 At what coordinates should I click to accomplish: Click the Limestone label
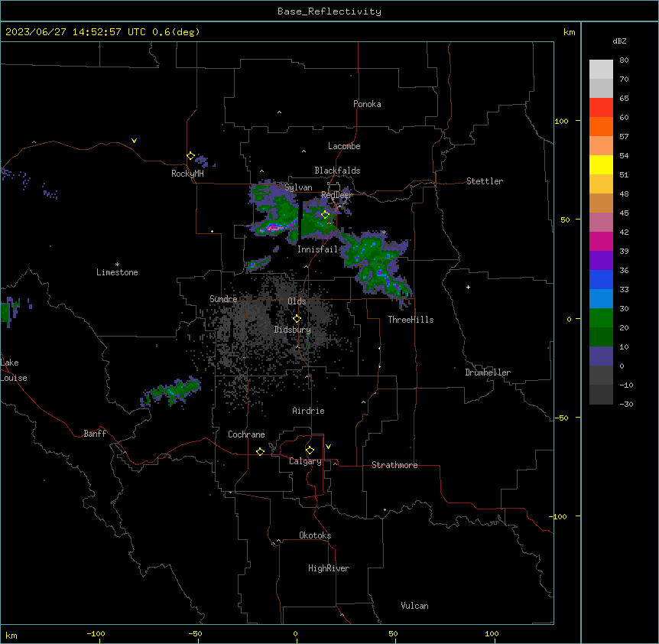[117, 272]
